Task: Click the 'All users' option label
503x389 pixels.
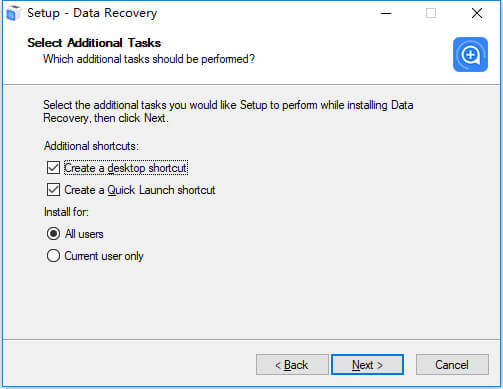Action: tap(84, 234)
